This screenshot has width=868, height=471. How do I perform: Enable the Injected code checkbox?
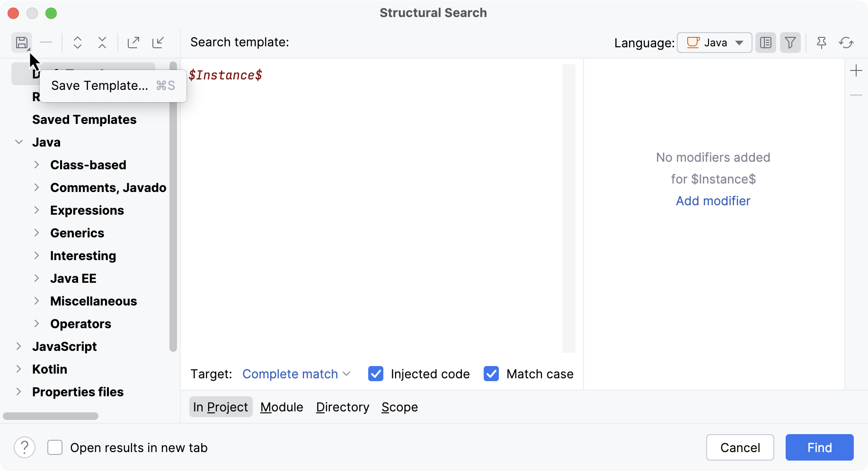pos(375,374)
